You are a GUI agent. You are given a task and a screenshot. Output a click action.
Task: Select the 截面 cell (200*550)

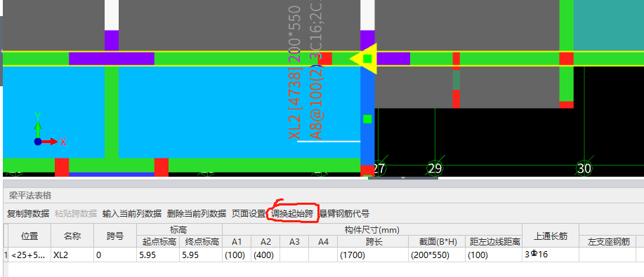click(437, 255)
